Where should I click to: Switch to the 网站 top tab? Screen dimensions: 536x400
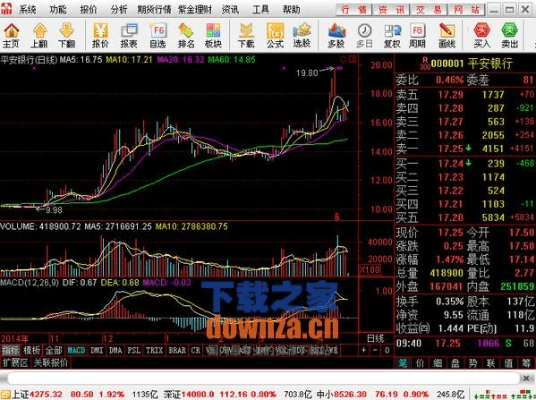pos(466,10)
